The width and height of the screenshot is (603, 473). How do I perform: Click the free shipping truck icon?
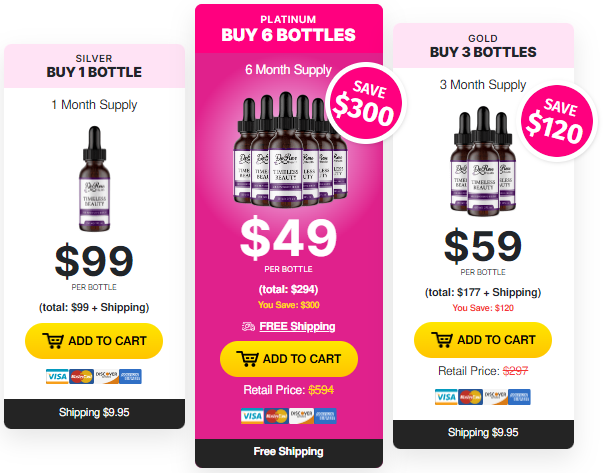(x=248, y=327)
